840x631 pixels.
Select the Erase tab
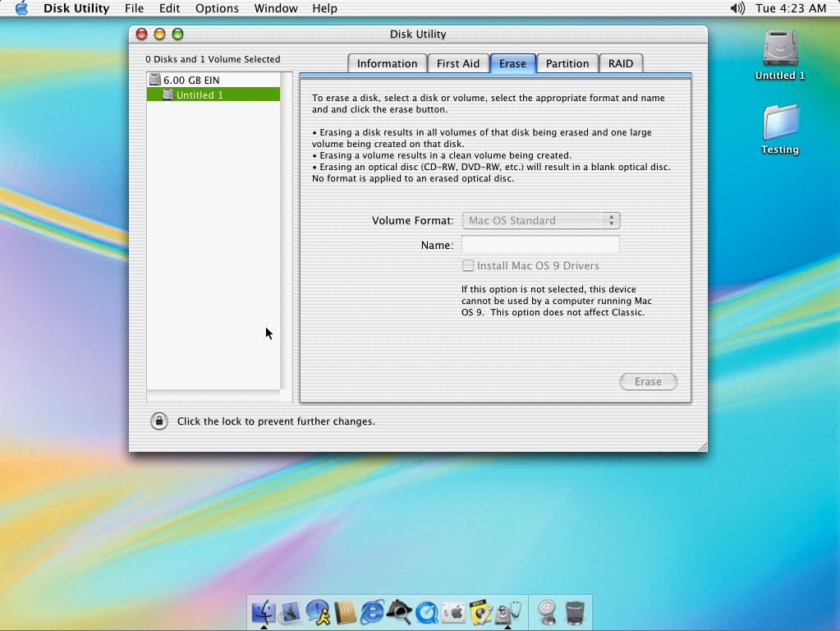(512, 63)
